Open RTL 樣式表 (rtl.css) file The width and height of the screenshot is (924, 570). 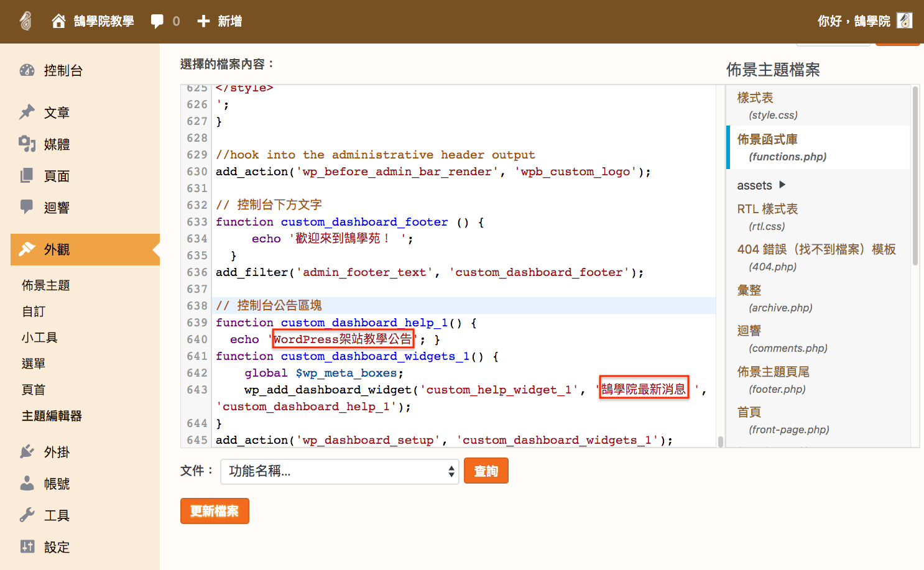pyautogui.click(x=767, y=217)
